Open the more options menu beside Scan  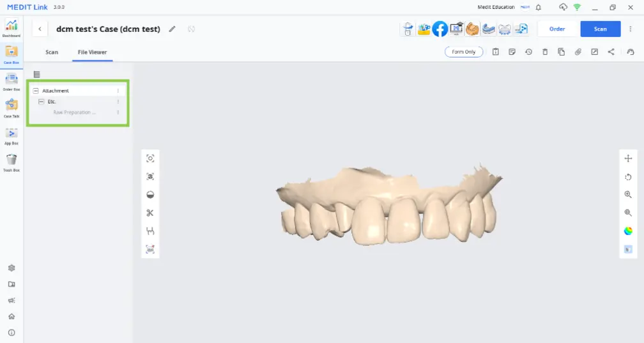click(631, 29)
